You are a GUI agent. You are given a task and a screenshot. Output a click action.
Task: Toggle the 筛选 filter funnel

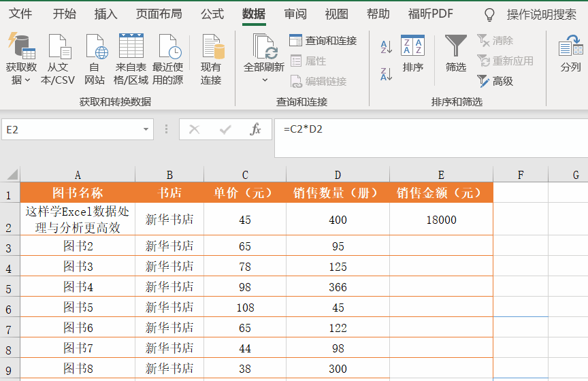click(x=455, y=54)
